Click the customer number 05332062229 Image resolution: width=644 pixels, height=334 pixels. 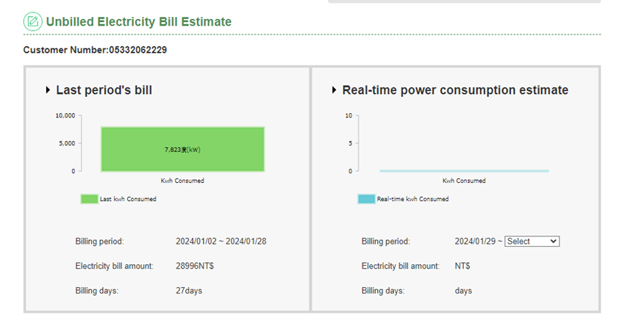pyautogui.click(x=138, y=50)
